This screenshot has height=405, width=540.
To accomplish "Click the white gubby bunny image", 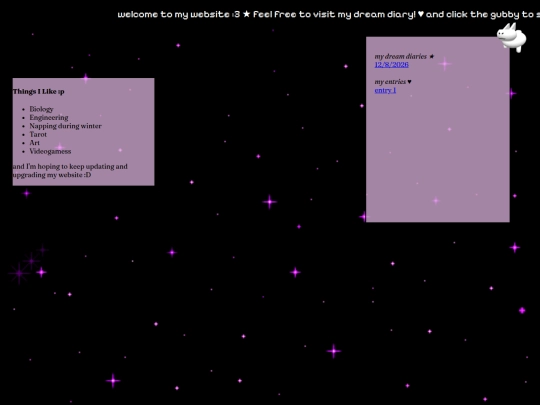I will click(512, 37).
